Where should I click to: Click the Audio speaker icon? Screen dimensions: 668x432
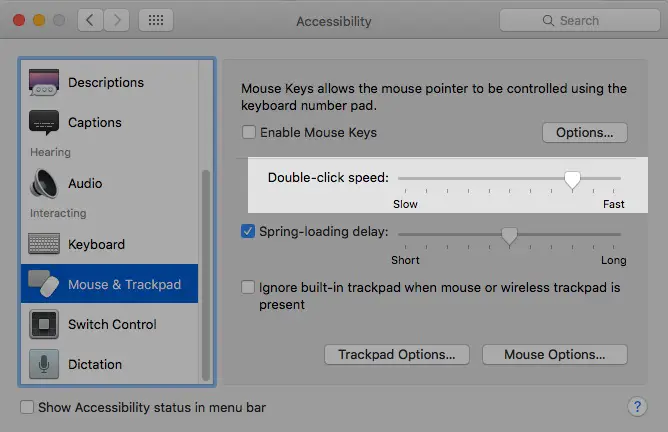[44, 184]
